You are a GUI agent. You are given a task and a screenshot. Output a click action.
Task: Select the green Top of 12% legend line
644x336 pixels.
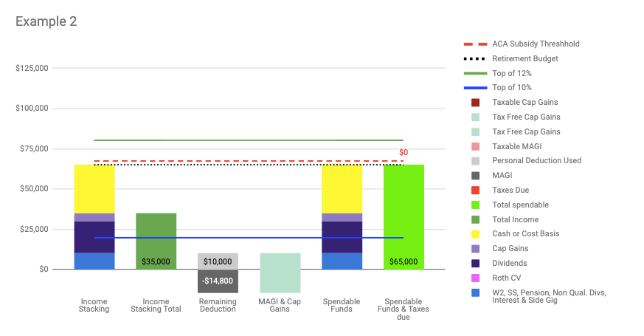pyautogui.click(x=474, y=73)
